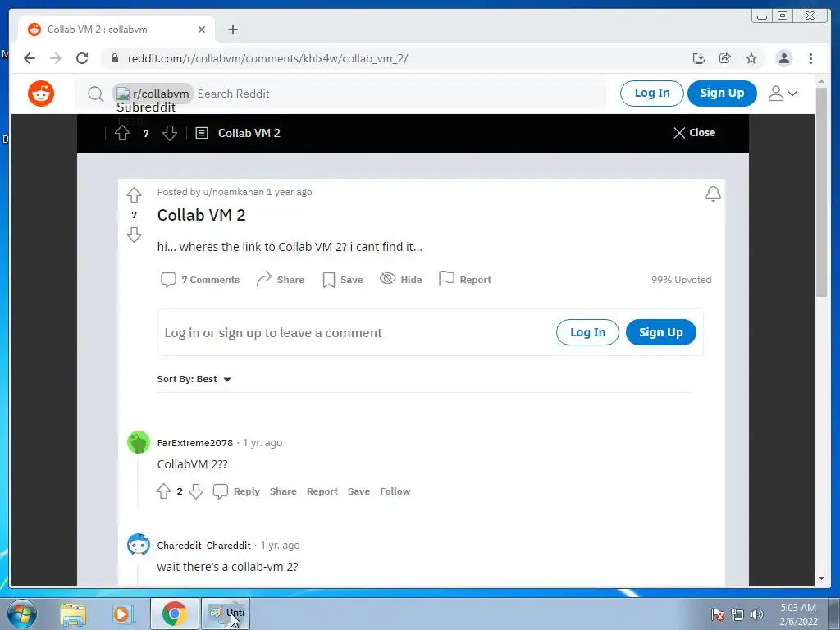Follow FarExtreme2078's comment

[x=395, y=491]
